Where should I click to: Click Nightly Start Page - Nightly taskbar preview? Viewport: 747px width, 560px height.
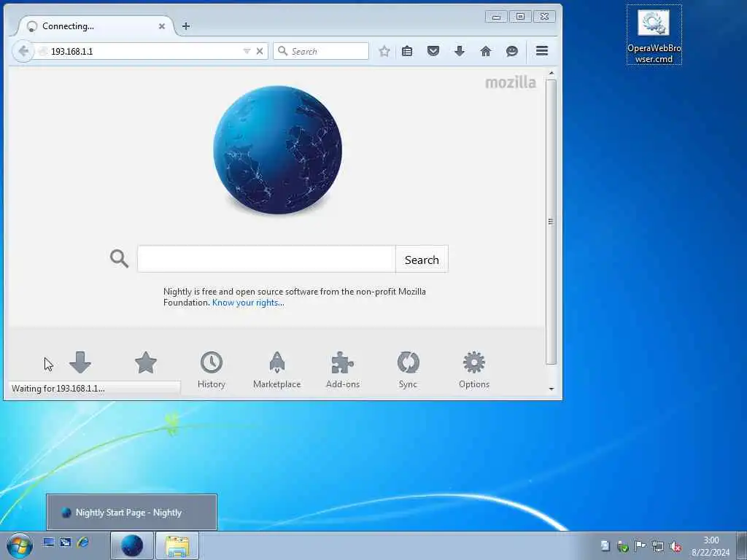coord(131,513)
